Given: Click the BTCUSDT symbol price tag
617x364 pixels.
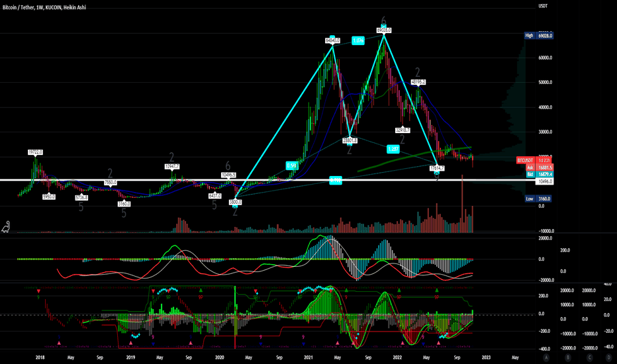Looking at the screenshot, I should [x=535, y=161].
